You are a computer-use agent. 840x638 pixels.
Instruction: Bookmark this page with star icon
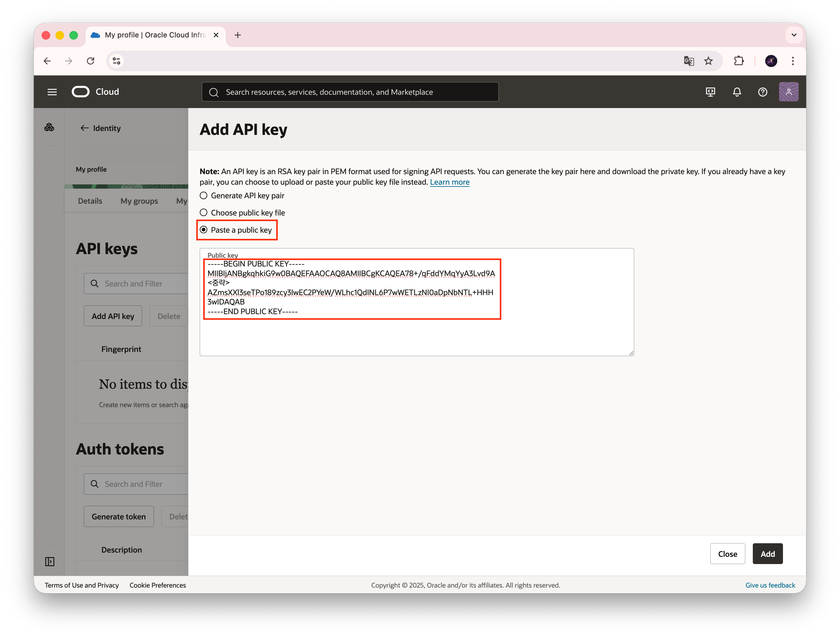(x=708, y=61)
